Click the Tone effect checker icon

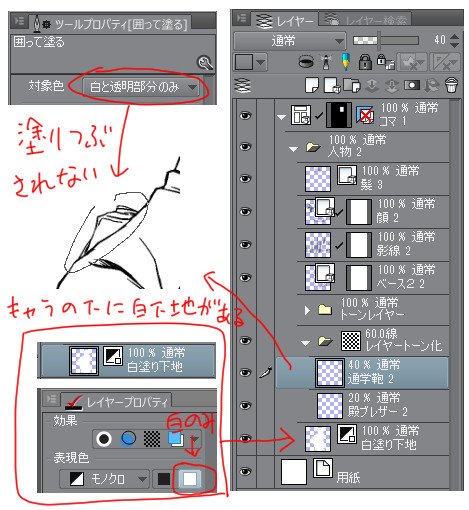(152, 439)
